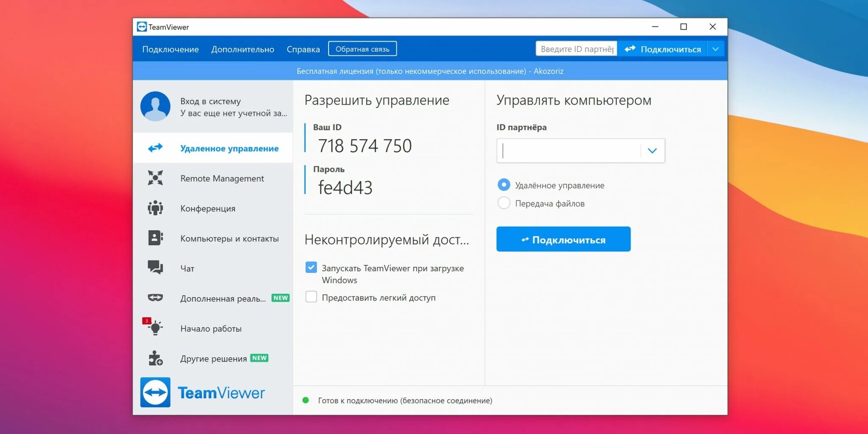The height and width of the screenshot is (434, 868).
Task: Click the TeamViewer title bar logo icon
Action: [x=142, y=27]
